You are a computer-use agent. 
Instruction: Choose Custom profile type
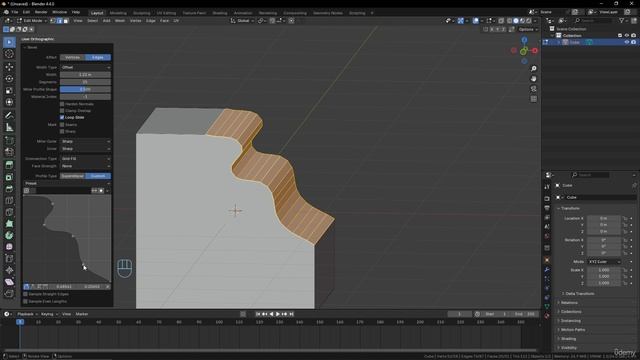98,176
